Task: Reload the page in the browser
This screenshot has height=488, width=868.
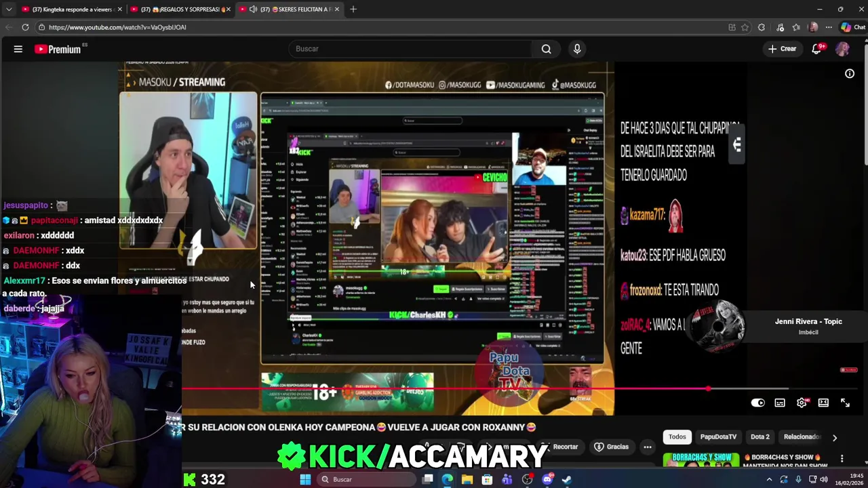Action: point(25,27)
